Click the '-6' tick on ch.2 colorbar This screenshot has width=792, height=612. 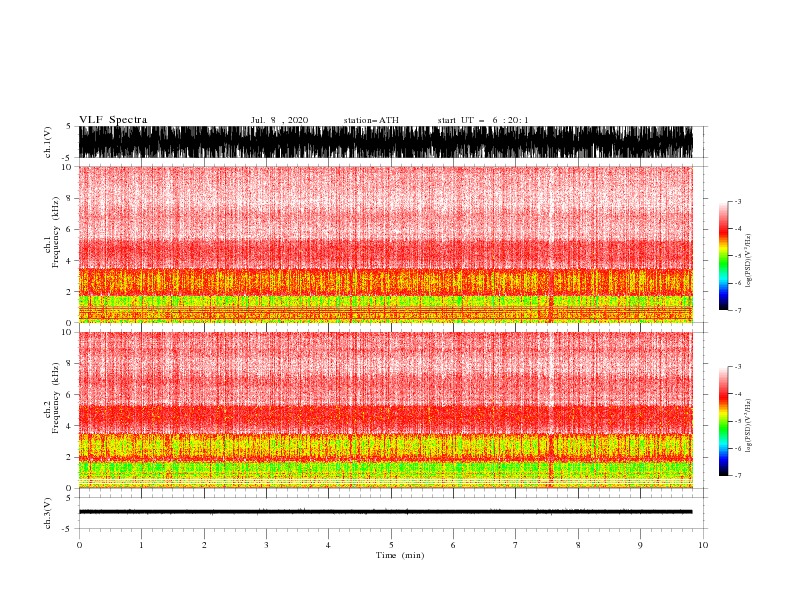point(737,448)
